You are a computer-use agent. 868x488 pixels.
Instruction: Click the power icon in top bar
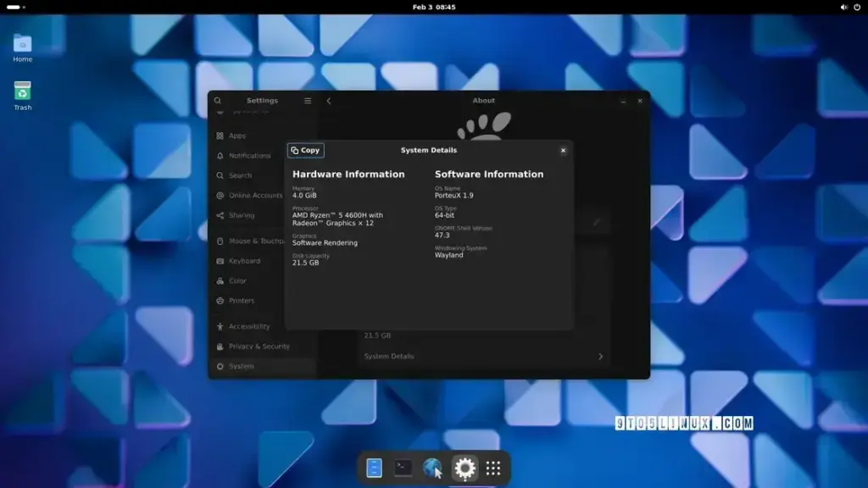coord(857,7)
